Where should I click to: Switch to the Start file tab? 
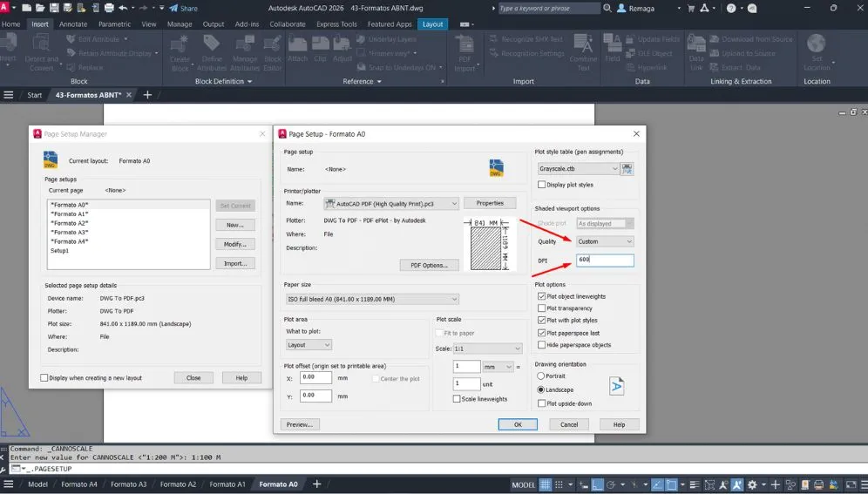coord(34,95)
